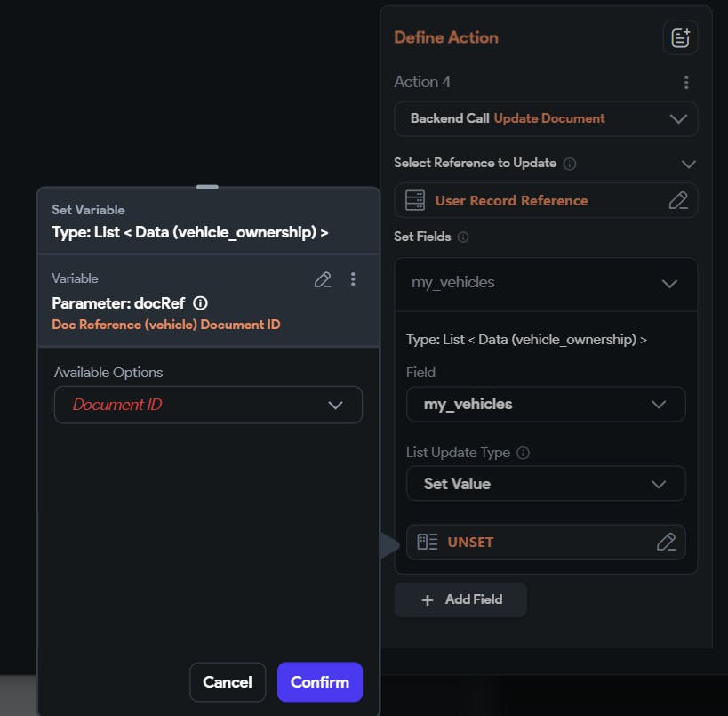Edit the UNSET value with pencil icon
The image size is (728, 716).
(x=666, y=542)
